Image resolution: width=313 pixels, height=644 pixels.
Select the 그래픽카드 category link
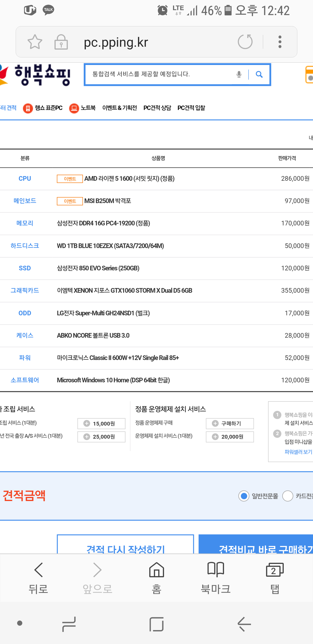pyautogui.click(x=25, y=291)
